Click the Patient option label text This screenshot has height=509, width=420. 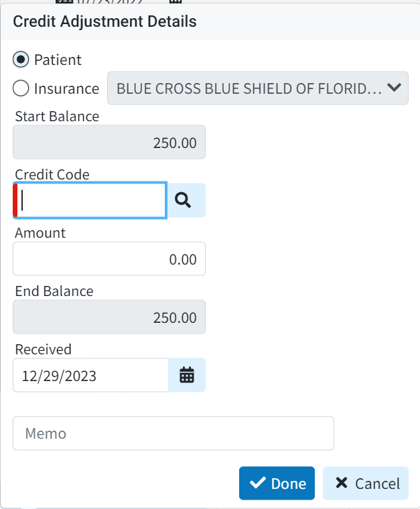pyautogui.click(x=58, y=60)
